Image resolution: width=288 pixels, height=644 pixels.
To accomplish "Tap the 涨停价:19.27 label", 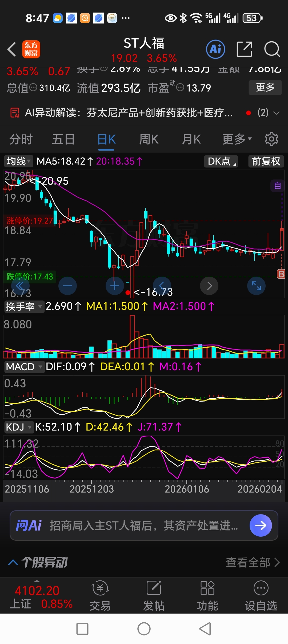I will [x=29, y=221].
